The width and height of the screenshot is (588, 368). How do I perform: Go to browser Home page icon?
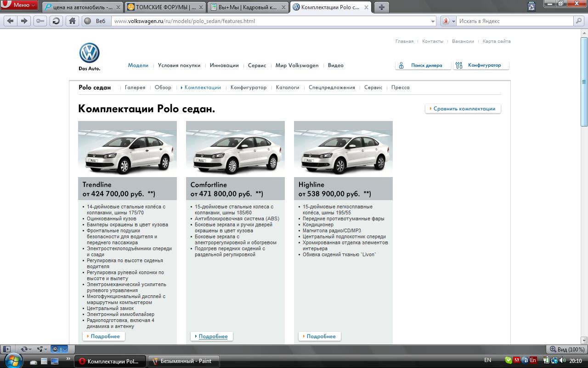coord(72,21)
